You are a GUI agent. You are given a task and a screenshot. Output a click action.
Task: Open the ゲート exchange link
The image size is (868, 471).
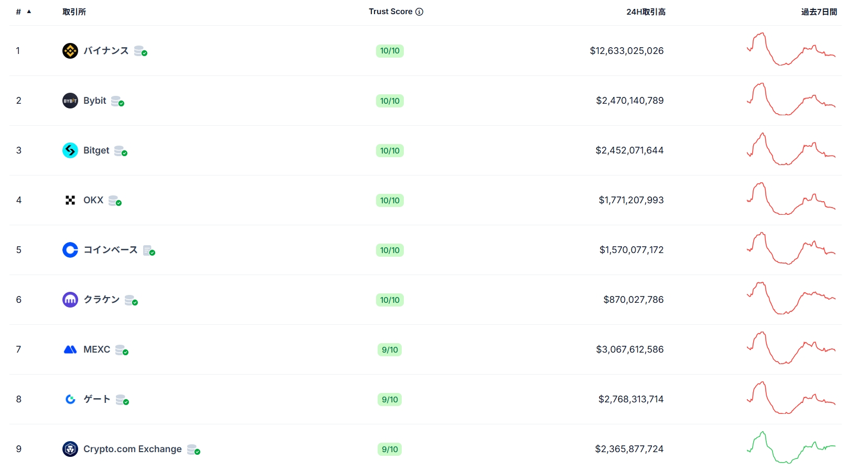[97, 399]
